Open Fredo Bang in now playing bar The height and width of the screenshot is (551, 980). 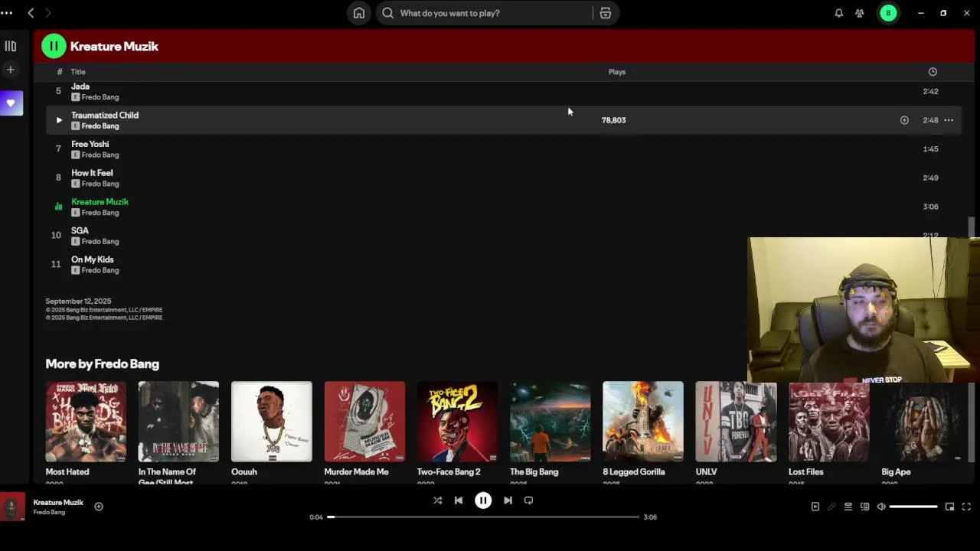click(49, 513)
